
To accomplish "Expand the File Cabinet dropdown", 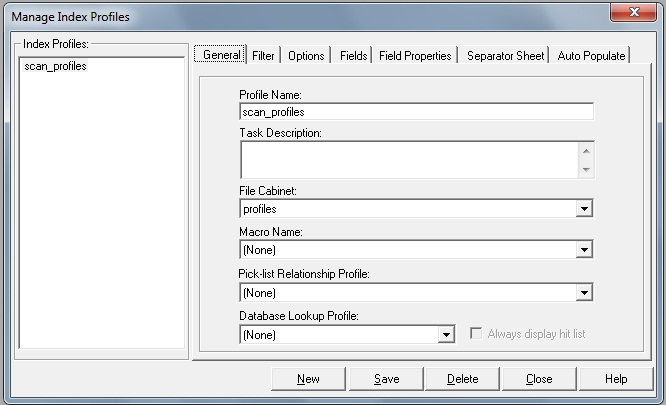I will pyautogui.click(x=584, y=209).
